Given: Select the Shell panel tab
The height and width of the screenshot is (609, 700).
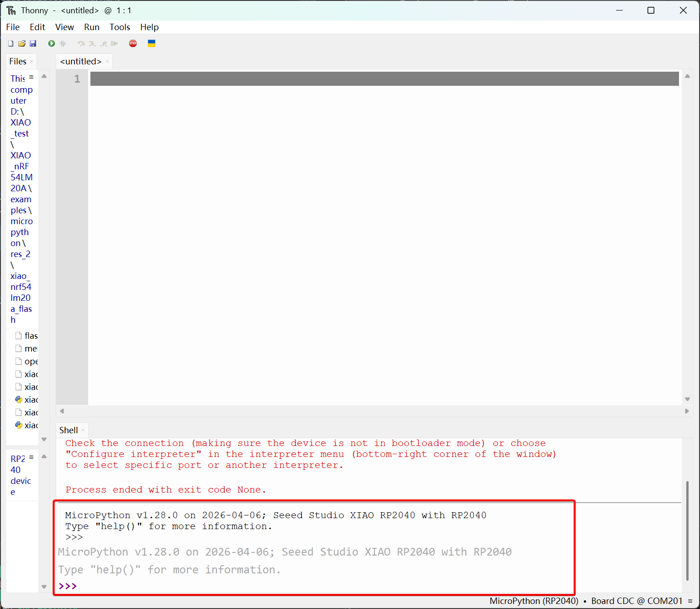Looking at the screenshot, I should 68,430.
